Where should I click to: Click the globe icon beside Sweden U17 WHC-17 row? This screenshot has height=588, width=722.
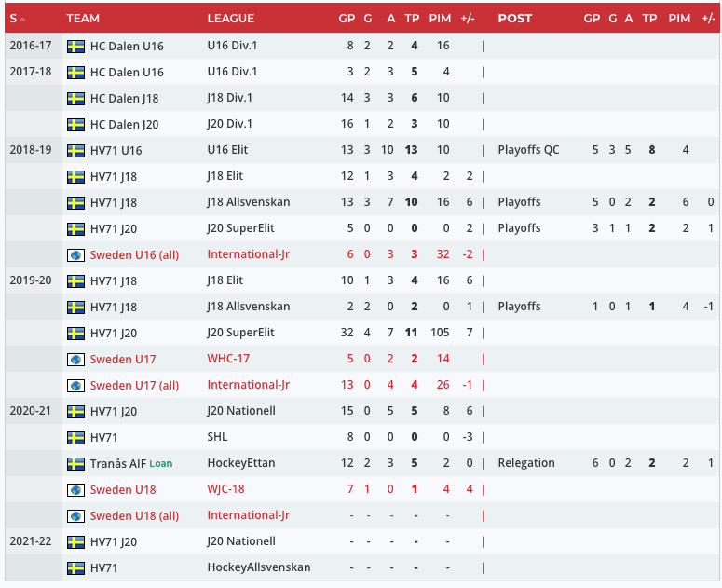click(x=76, y=359)
